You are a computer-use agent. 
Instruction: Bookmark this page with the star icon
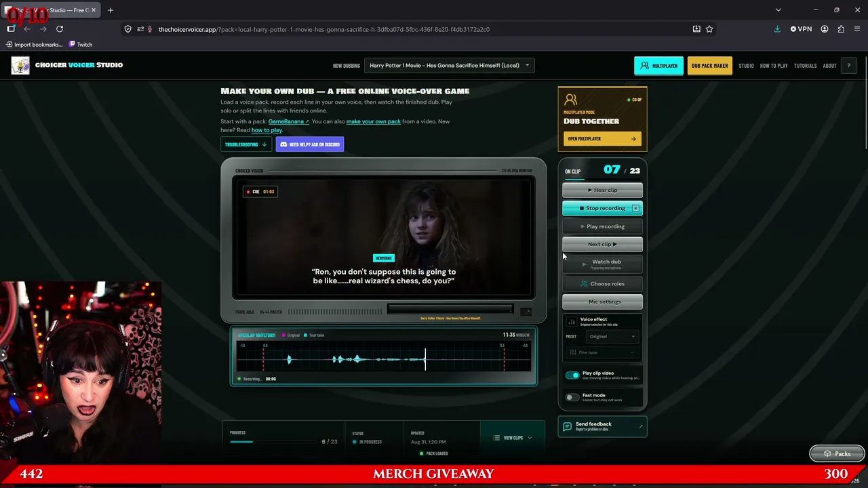[x=709, y=29]
